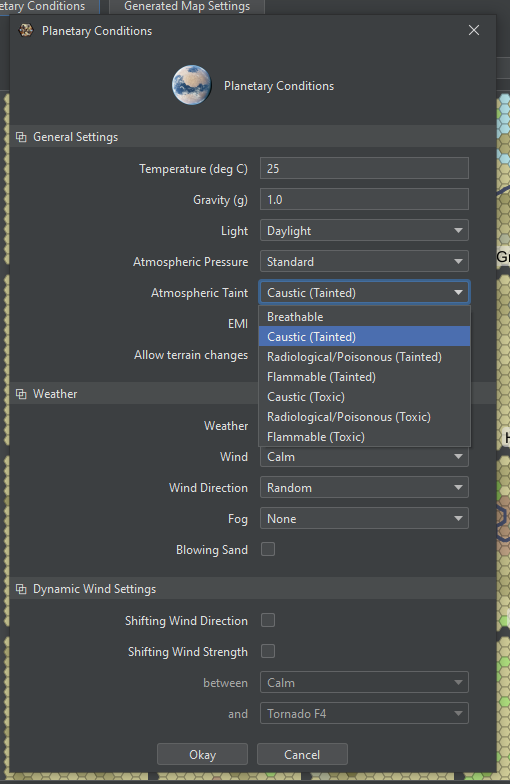
Task: Choose Radiological/Poisonous (Toxic) option
Action: tap(364, 416)
